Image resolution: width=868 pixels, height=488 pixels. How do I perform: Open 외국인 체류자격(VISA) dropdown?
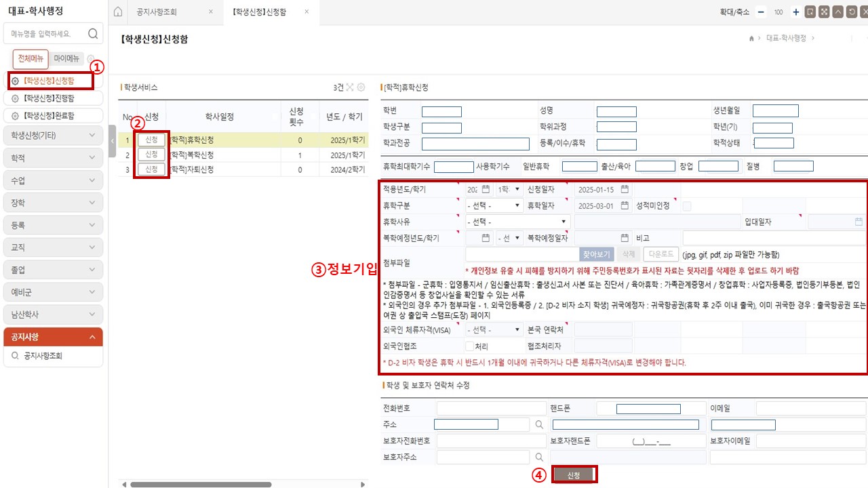(494, 330)
